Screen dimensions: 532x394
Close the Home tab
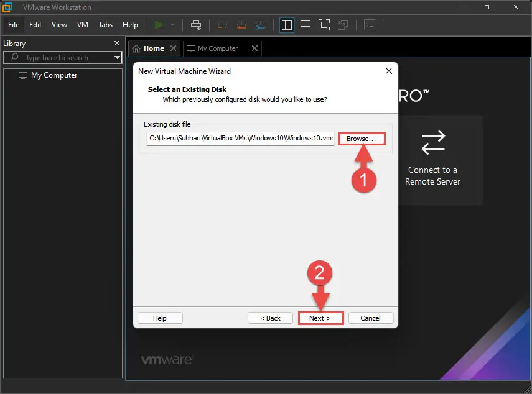174,48
